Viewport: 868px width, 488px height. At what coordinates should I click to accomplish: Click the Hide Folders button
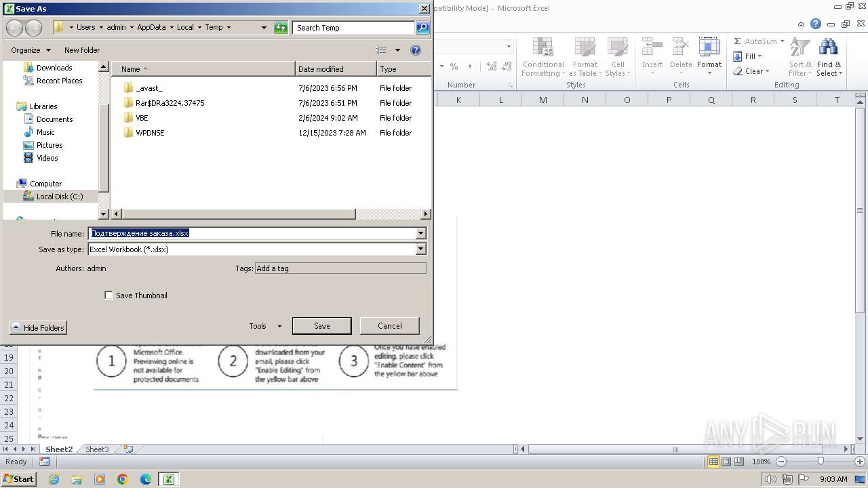[38, 328]
